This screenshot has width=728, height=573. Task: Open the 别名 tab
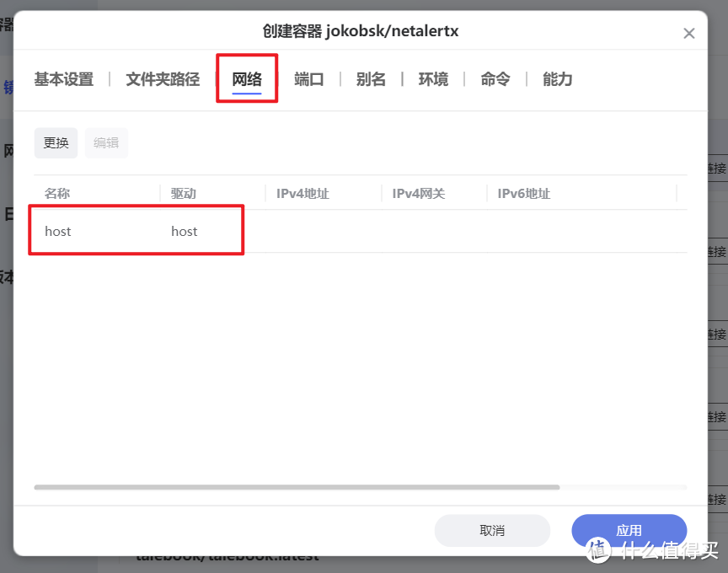tap(371, 78)
